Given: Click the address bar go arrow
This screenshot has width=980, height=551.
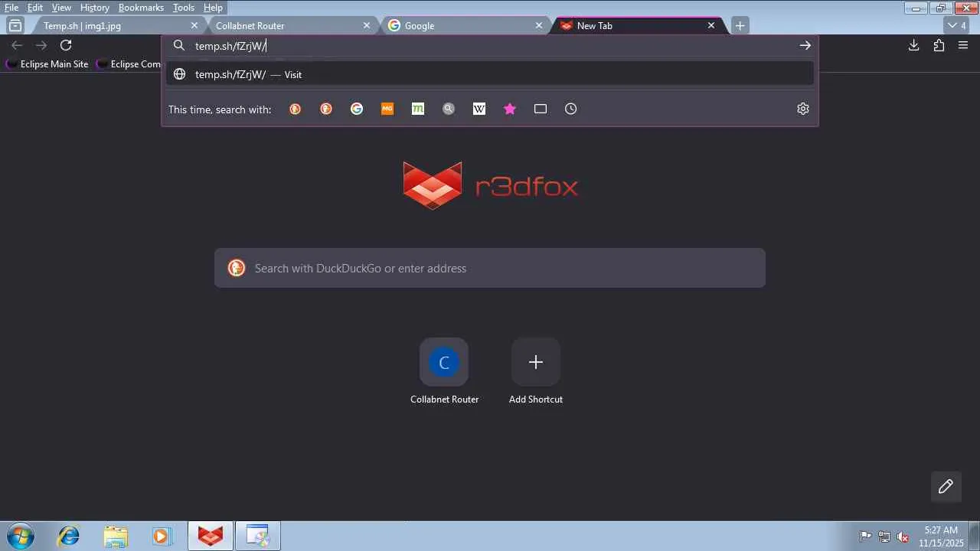Looking at the screenshot, I should (x=805, y=46).
